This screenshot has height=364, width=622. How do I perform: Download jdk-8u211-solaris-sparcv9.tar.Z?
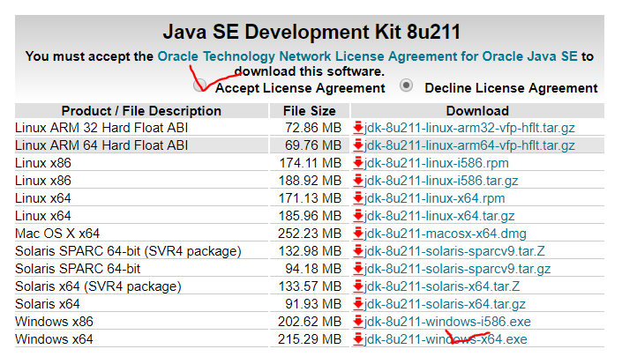[454, 251]
